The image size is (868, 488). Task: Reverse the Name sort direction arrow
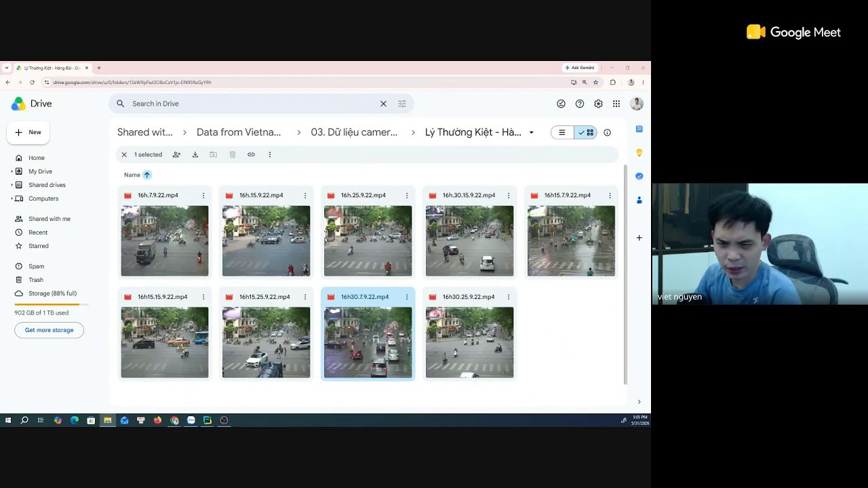click(146, 175)
